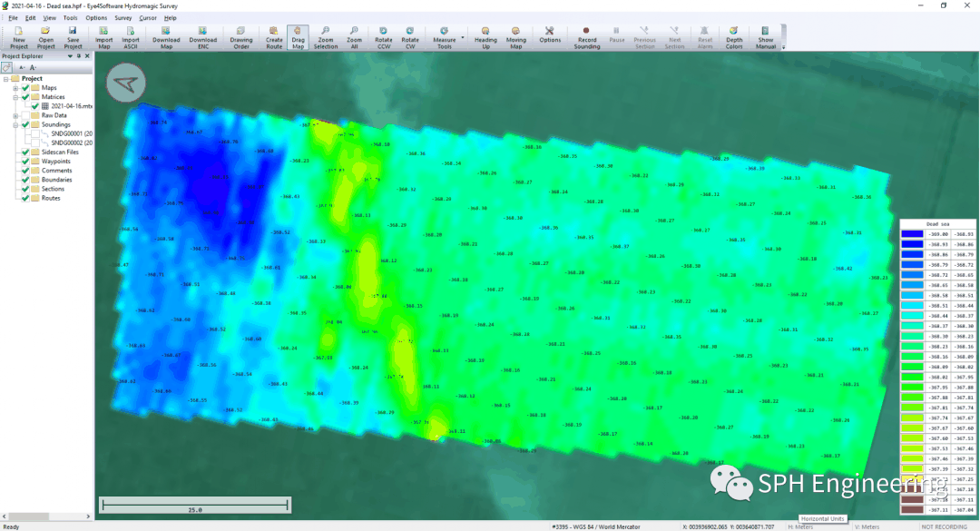Enable the Raw Data checkbox
This screenshot has width=980, height=531.
click(24, 115)
